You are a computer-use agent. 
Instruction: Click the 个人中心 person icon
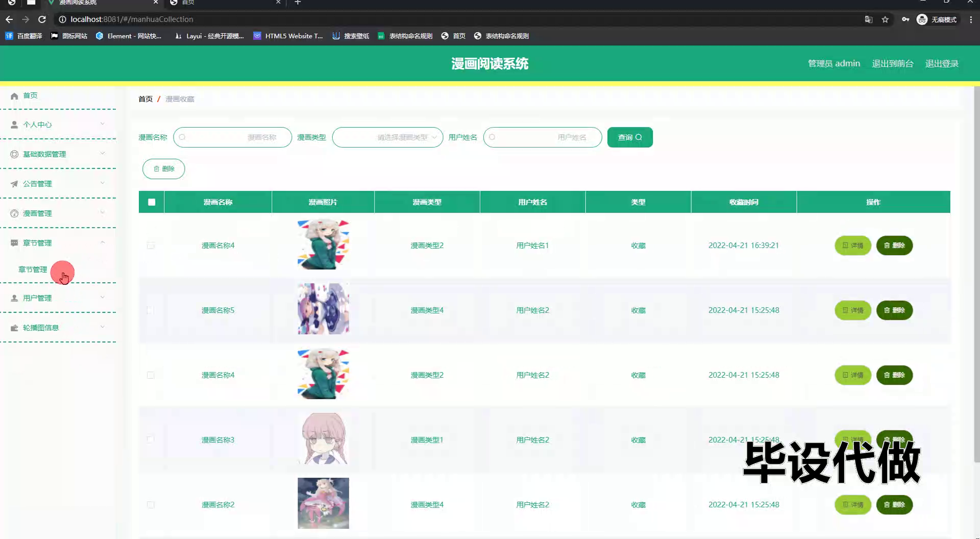tap(14, 125)
